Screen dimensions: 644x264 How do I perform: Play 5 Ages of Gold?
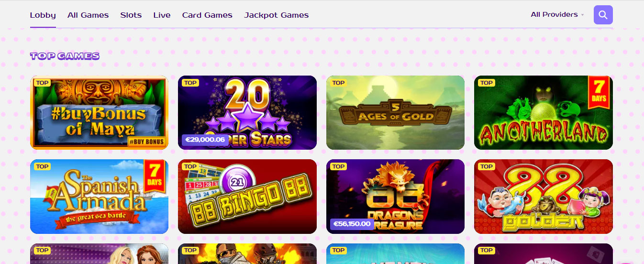[395, 112]
